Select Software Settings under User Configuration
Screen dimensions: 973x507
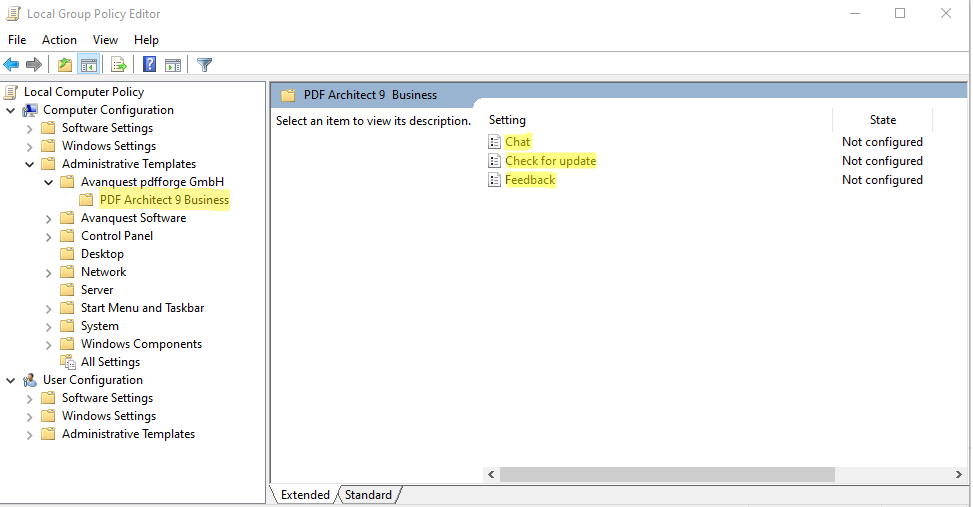pyautogui.click(x=107, y=398)
